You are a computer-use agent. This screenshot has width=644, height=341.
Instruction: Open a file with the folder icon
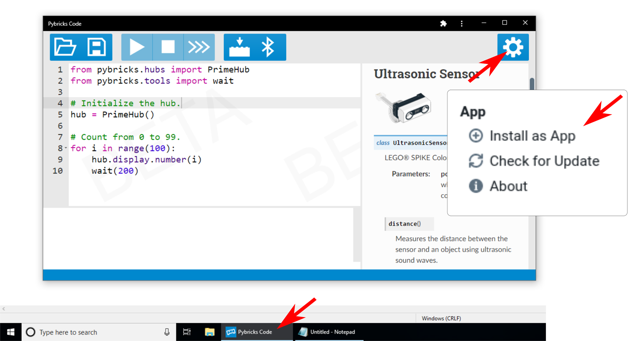[x=65, y=47]
